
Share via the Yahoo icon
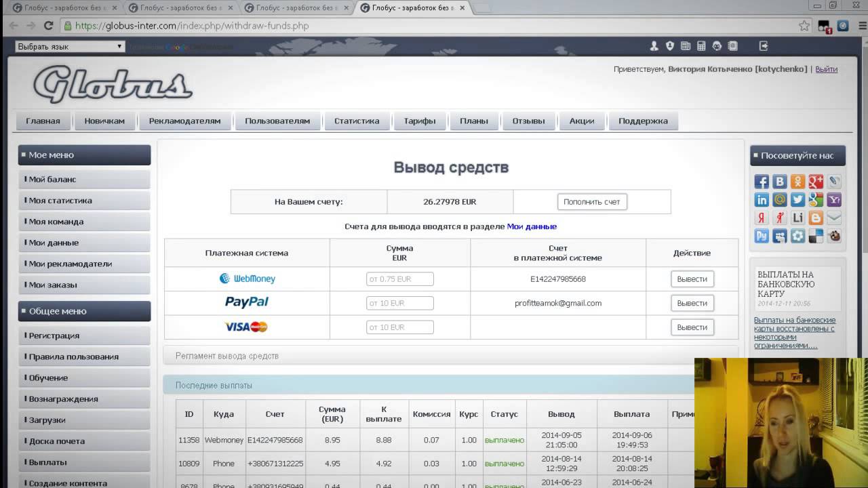coord(834,200)
